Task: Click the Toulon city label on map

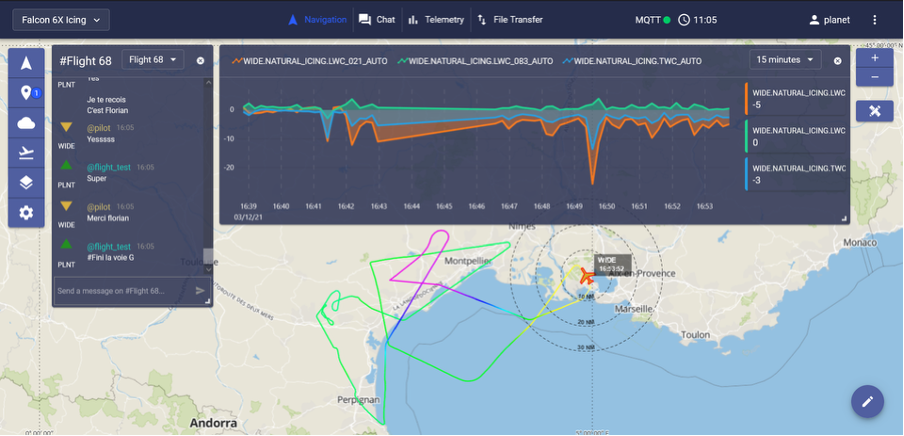Action: pyautogui.click(x=695, y=334)
